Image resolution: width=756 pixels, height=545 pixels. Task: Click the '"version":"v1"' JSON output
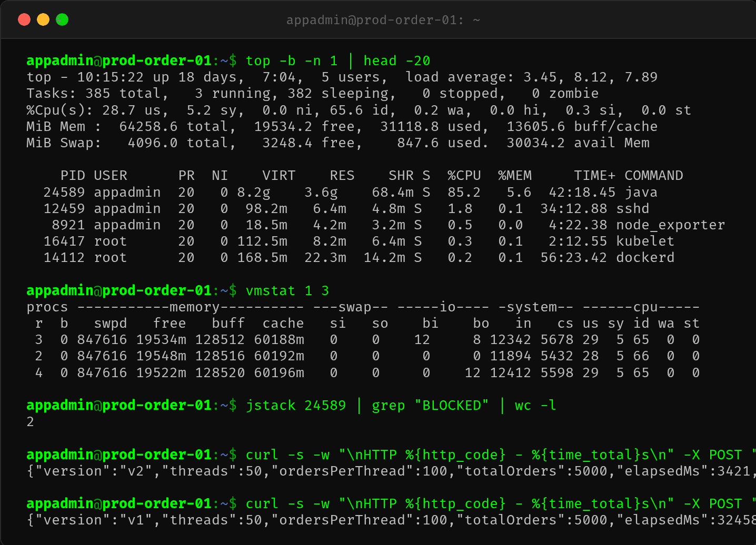pyautogui.click(x=94, y=520)
